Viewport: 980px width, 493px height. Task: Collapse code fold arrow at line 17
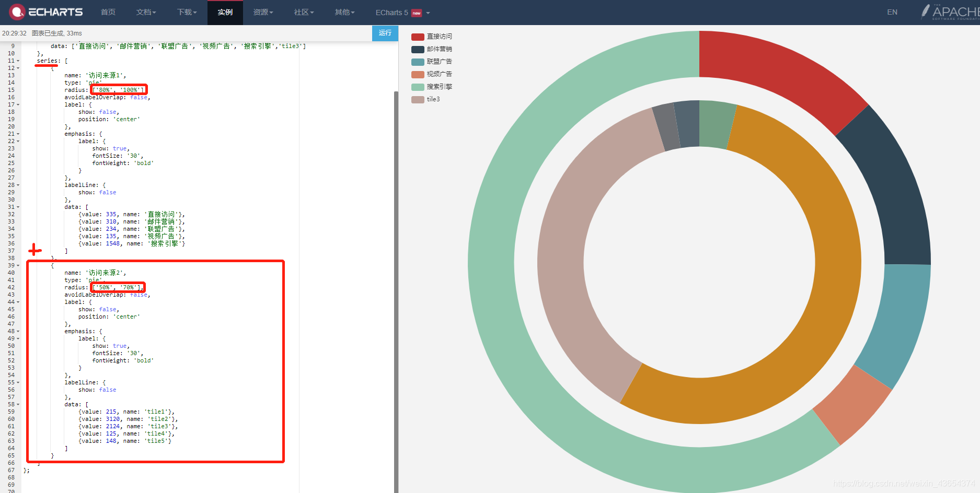(x=18, y=104)
